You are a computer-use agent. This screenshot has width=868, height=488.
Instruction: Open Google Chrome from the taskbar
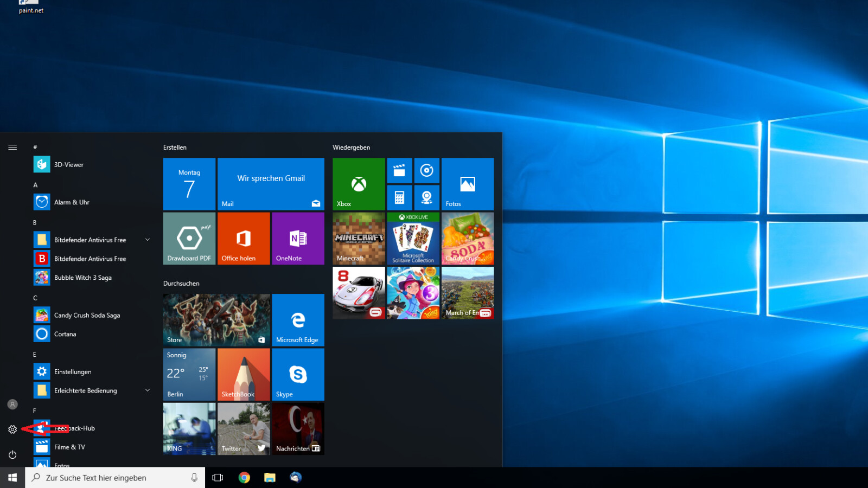tap(244, 478)
